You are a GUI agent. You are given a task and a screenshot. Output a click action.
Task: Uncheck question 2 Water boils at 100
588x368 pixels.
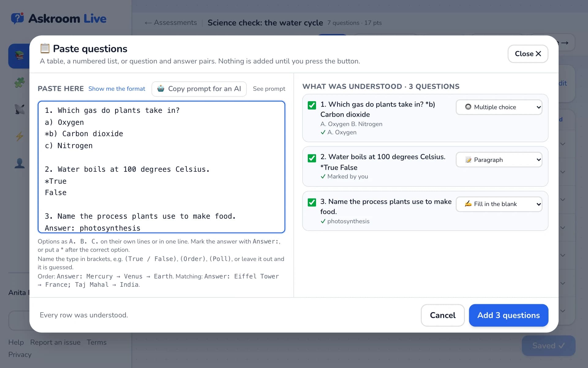(x=312, y=158)
